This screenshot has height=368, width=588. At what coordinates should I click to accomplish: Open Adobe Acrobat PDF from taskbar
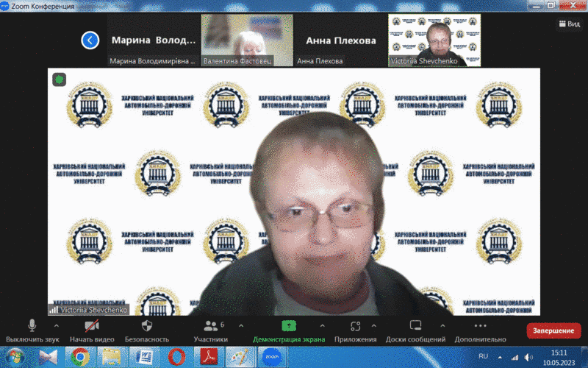point(209,357)
